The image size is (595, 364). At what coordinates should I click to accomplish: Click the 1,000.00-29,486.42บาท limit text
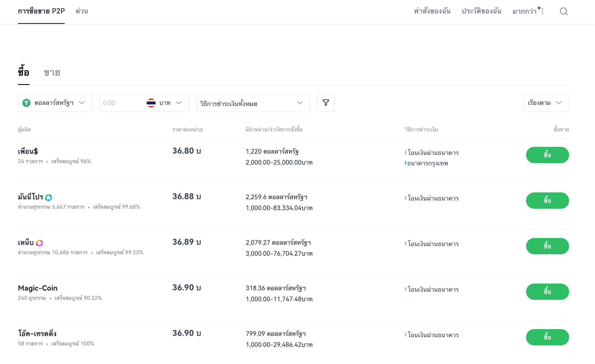point(279,345)
